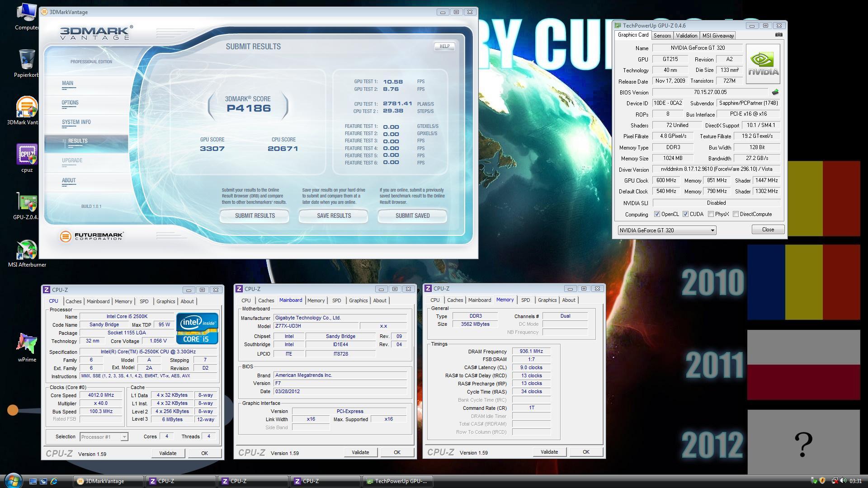Switch to the Validation tab in GPU-Z
The width and height of the screenshot is (868, 488).
tap(687, 36)
